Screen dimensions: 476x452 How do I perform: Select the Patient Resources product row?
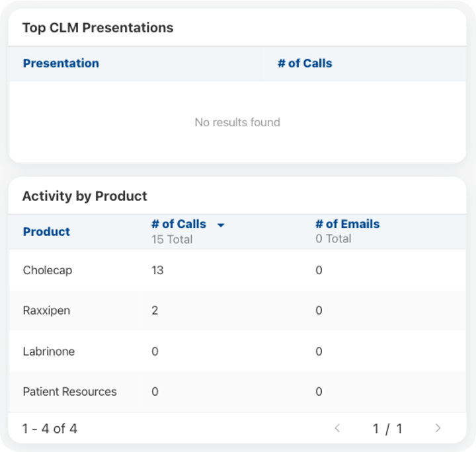tap(69, 392)
